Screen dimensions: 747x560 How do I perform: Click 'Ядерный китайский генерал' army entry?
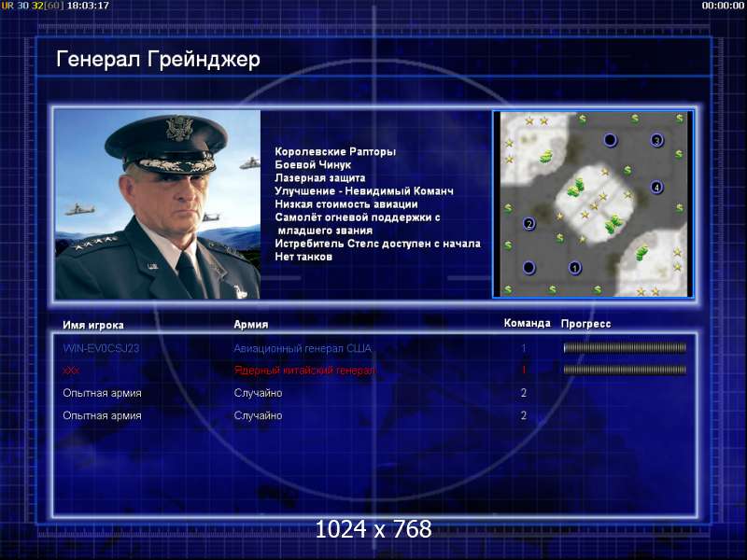point(305,371)
